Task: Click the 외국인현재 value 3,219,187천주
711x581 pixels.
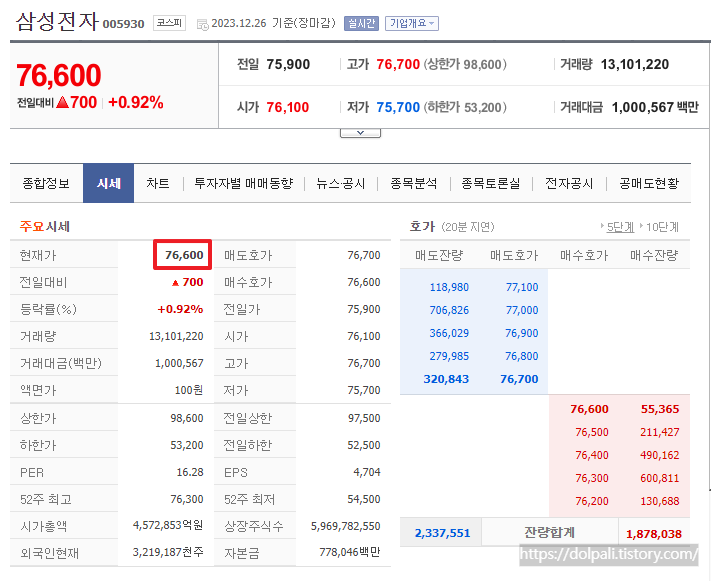Action: coord(168,552)
